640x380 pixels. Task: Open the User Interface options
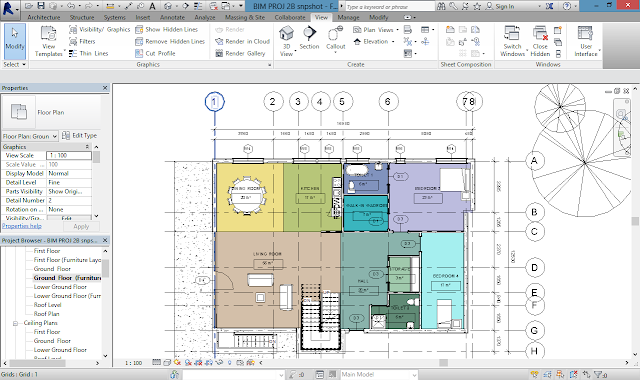(586, 41)
